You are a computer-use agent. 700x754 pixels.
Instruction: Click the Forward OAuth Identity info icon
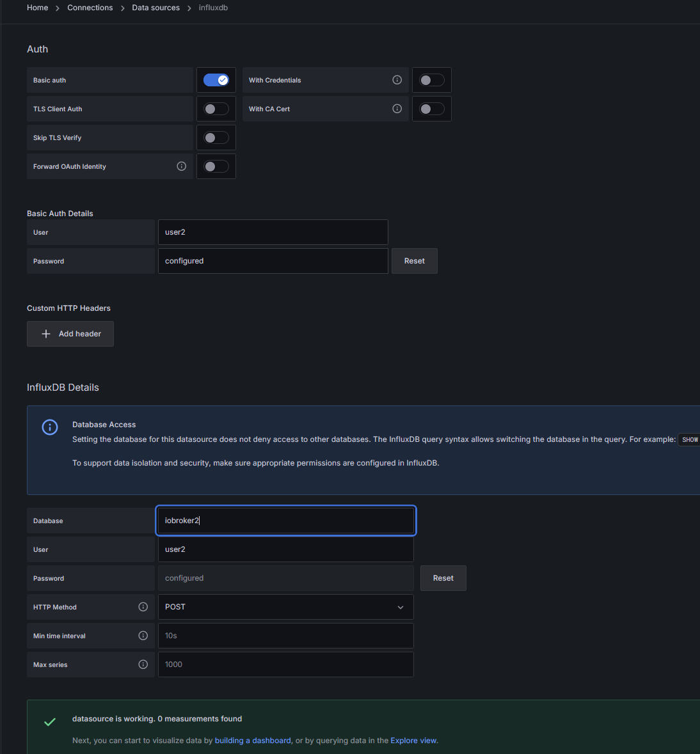click(x=182, y=166)
